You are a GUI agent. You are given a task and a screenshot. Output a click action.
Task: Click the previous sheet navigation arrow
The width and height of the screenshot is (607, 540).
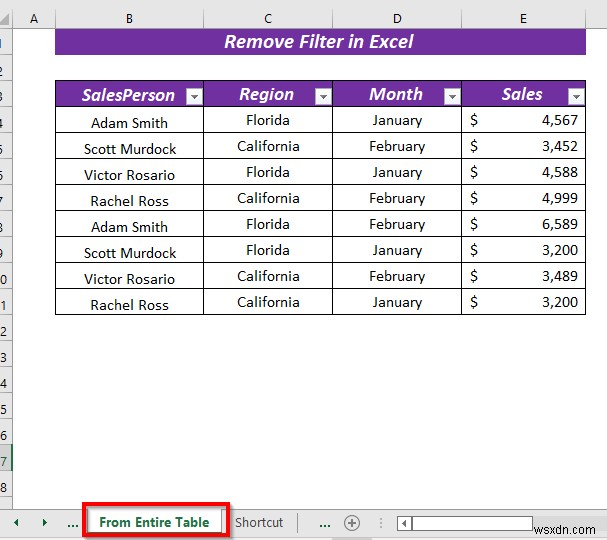[x=16, y=523]
